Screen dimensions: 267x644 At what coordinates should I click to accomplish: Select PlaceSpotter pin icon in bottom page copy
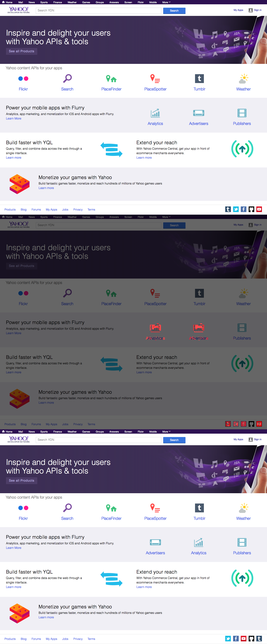[155, 508]
